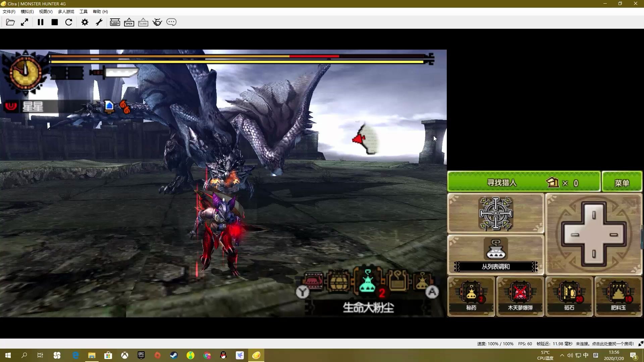Click the OPEN room toolbar icon

(x=129, y=22)
